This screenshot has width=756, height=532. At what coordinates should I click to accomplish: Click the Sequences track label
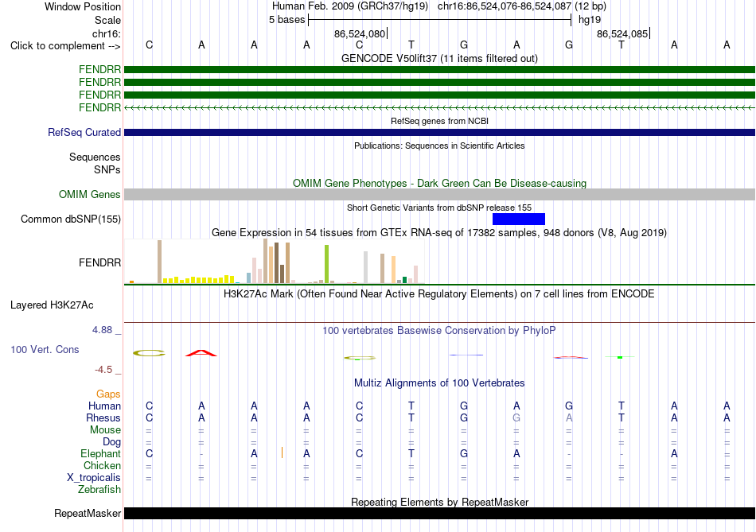tap(95, 157)
